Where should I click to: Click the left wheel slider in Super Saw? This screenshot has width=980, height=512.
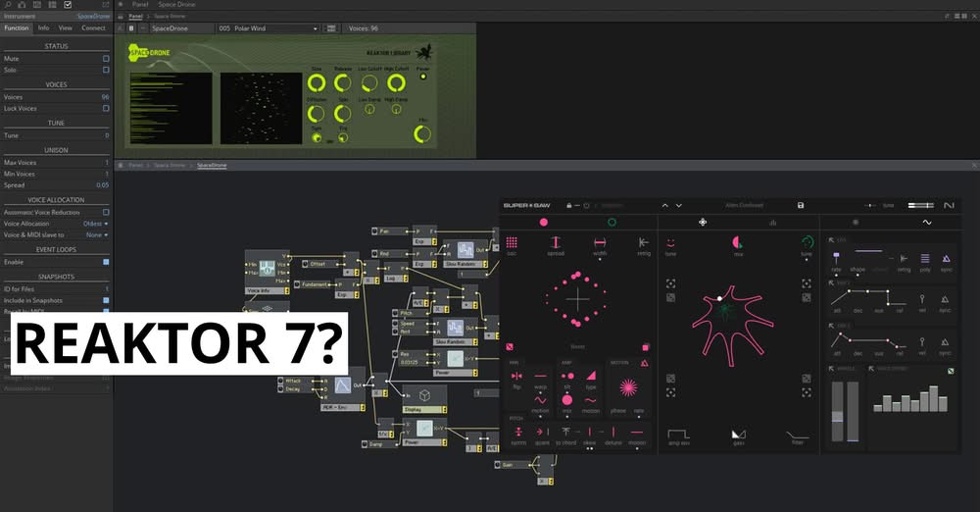click(838, 411)
